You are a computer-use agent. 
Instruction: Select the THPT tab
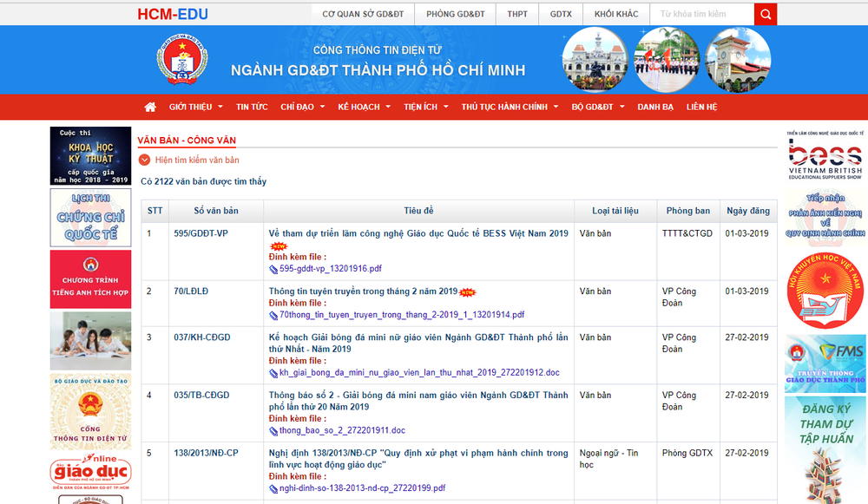click(517, 15)
